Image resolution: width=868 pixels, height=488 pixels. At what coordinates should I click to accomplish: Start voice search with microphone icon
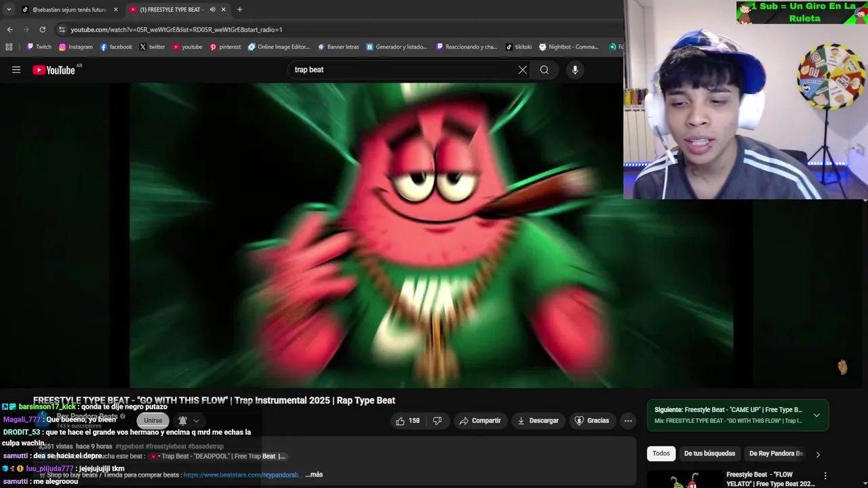point(575,70)
